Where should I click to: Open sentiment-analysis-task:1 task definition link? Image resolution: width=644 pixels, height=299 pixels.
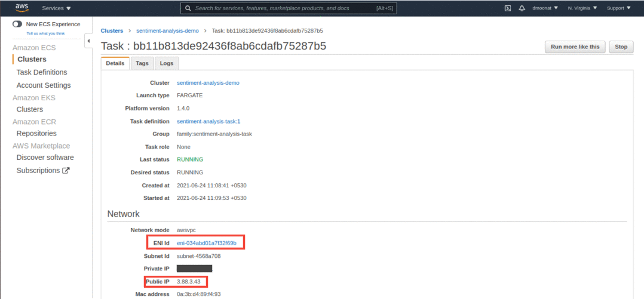tap(208, 121)
